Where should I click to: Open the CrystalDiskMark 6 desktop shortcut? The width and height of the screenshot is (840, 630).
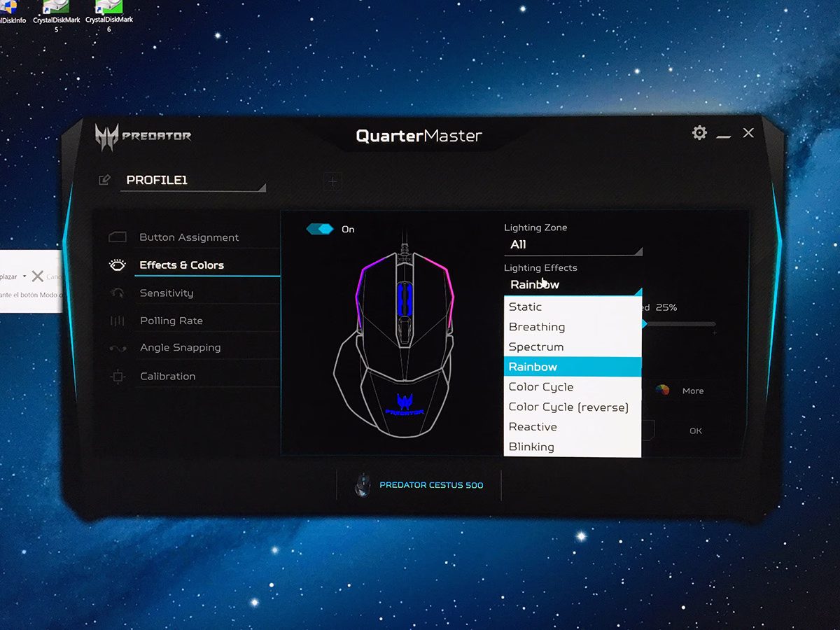[x=109, y=15]
